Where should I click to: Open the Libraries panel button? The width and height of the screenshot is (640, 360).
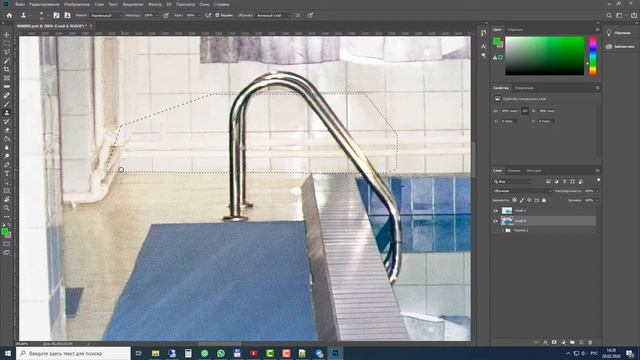(x=620, y=47)
